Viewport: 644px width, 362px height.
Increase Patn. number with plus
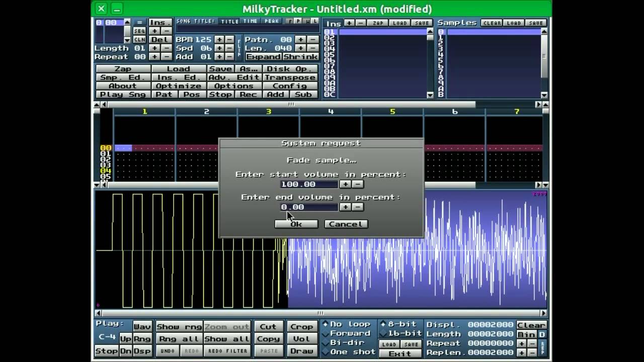(x=300, y=40)
